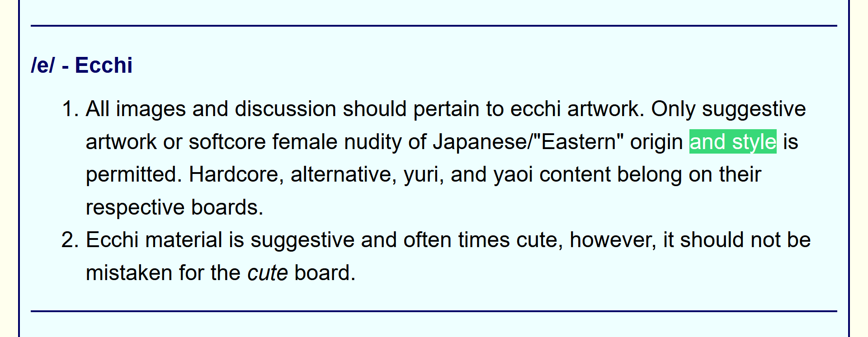Click the word "yaoi" in rule one

(x=513, y=174)
